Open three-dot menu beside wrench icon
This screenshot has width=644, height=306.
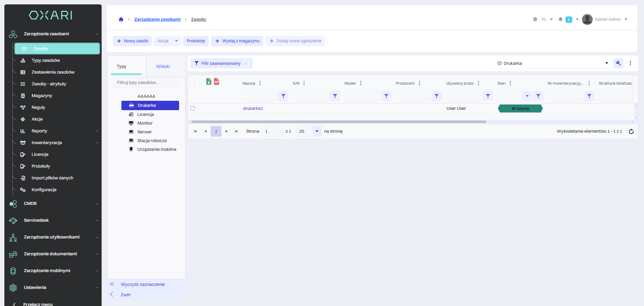[630, 63]
